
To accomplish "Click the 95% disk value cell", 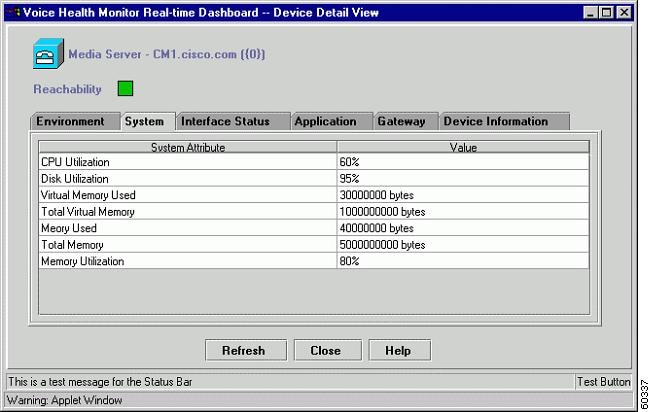I will [x=463, y=179].
